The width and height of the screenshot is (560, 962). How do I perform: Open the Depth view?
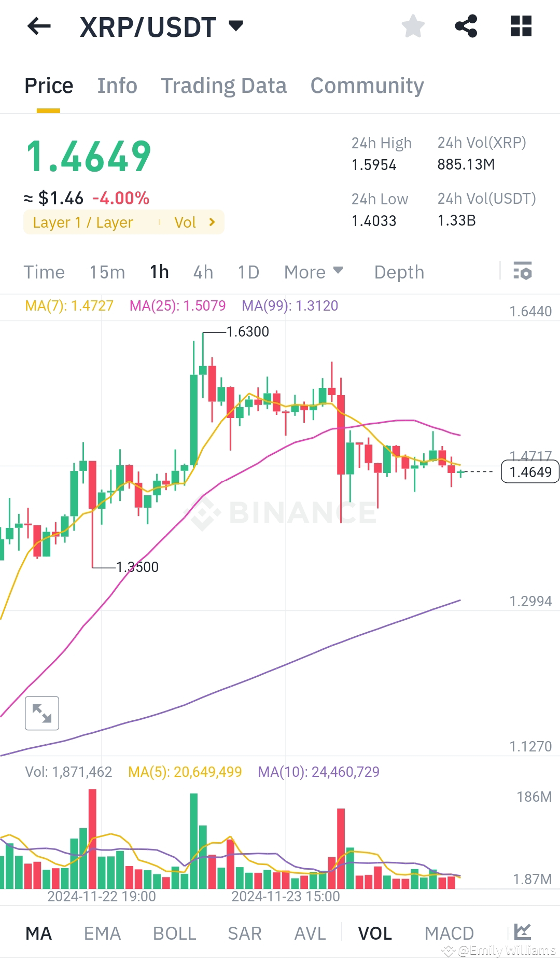[399, 271]
